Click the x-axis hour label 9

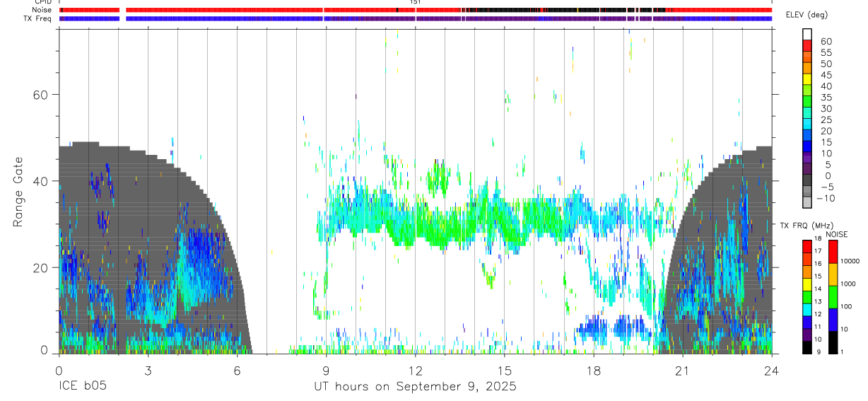326,370
